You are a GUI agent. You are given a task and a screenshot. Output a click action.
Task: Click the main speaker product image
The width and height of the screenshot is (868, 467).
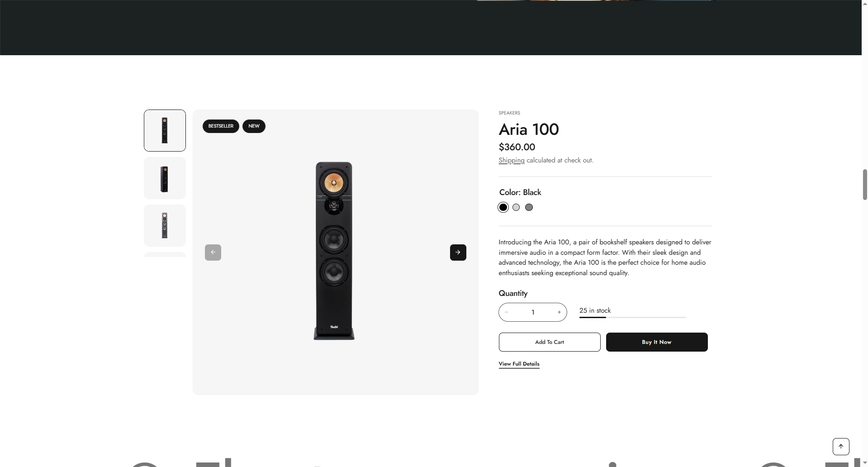(x=334, y=251)
